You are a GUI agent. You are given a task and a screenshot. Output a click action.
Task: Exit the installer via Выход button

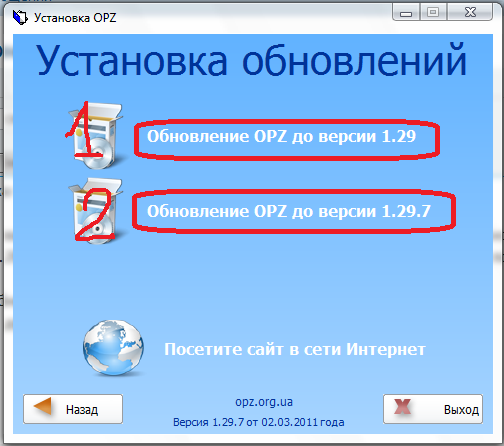click(x=433, y=409)
